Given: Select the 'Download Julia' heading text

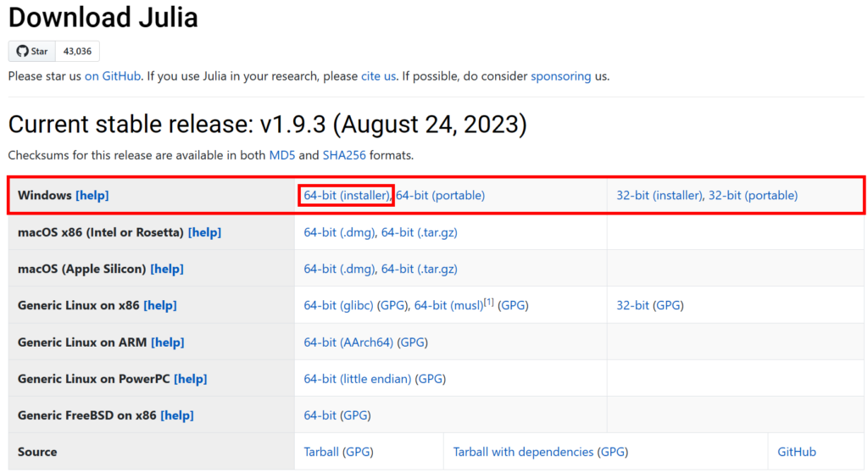Looking at the screenshot, I should (x=103, y=17).
